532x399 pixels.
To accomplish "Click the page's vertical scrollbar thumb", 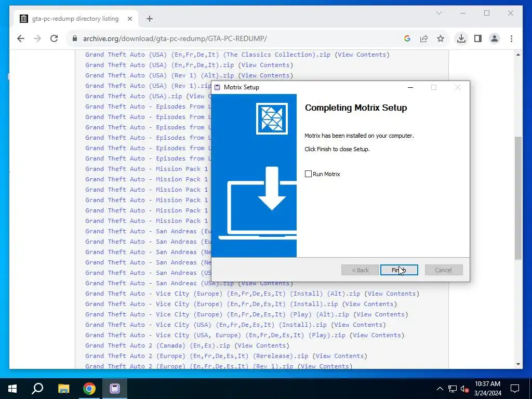I will pyautogui.click(x=518, y=198).
